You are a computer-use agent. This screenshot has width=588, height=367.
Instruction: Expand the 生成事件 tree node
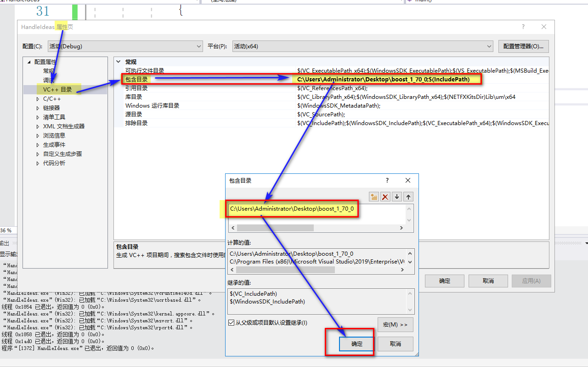click(38, 145)
